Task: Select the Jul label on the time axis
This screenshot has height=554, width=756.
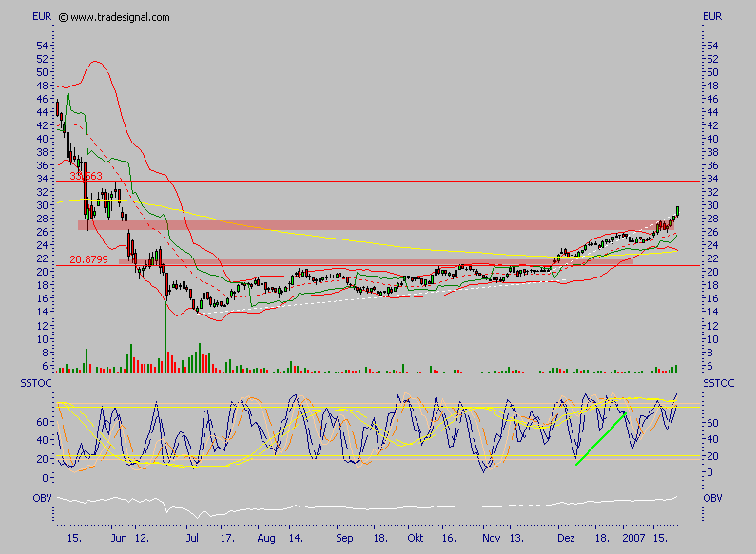Action: tap(193, 538)
